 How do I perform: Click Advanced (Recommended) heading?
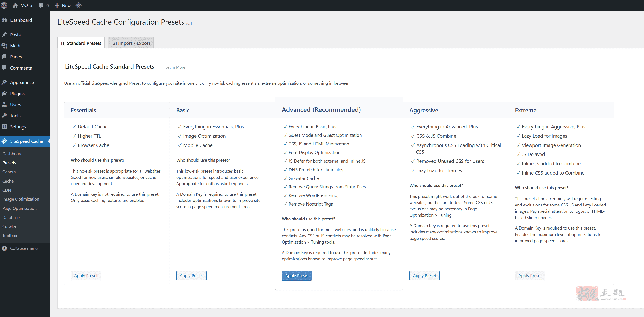click(x=321, y=109)
